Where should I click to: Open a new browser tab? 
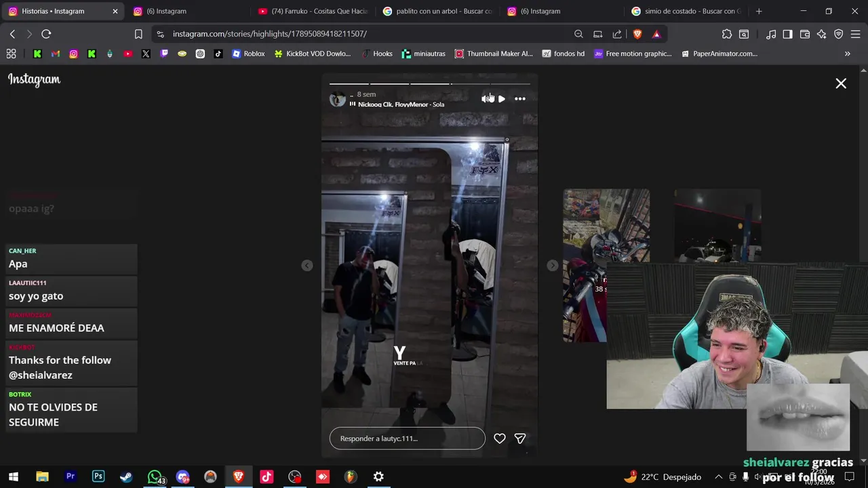point(759,12)
